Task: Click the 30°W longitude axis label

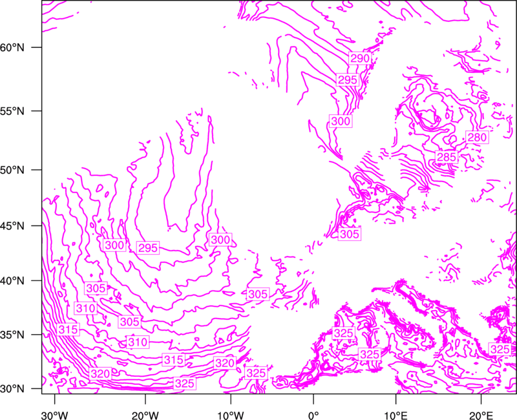Action: click(x=55, y=415)
